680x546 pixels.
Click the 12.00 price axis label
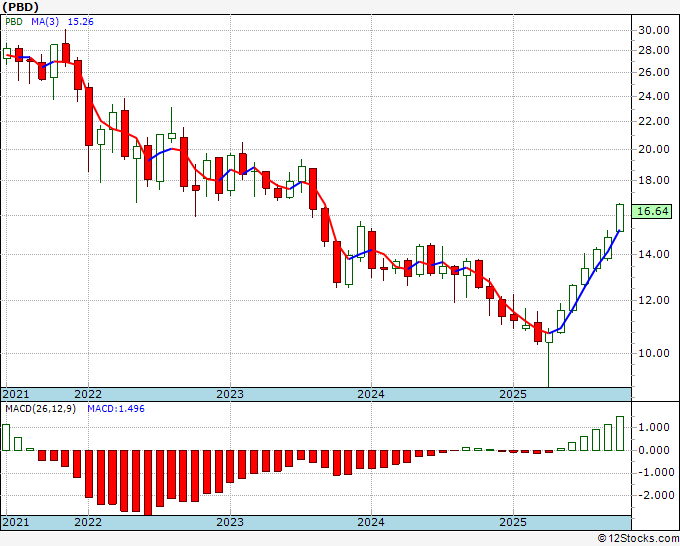click(654, 300)
